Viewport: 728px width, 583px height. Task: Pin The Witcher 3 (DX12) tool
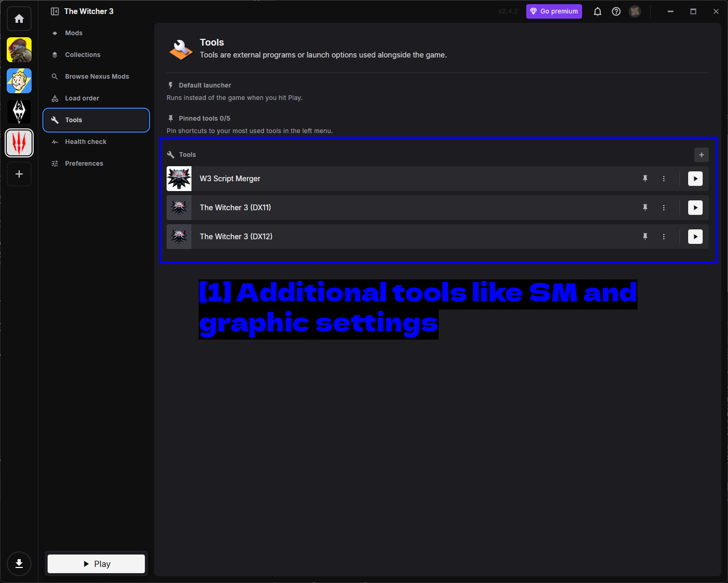(645, 237)
